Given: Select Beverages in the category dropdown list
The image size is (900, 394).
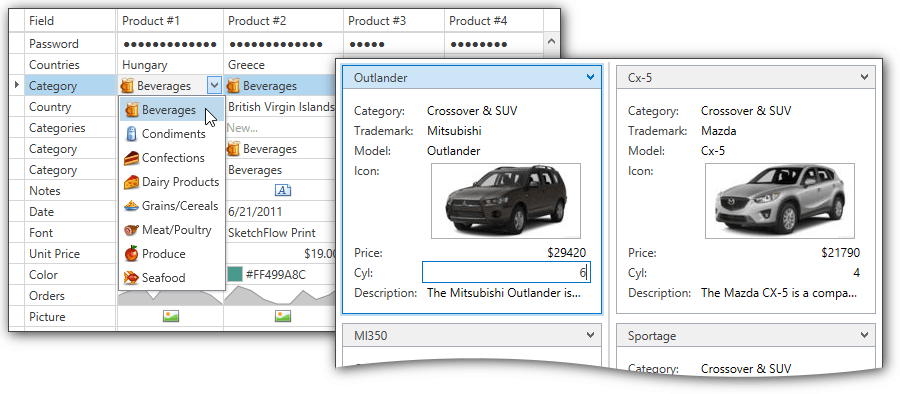Looking at the screenshot, I should click(171, 110).
